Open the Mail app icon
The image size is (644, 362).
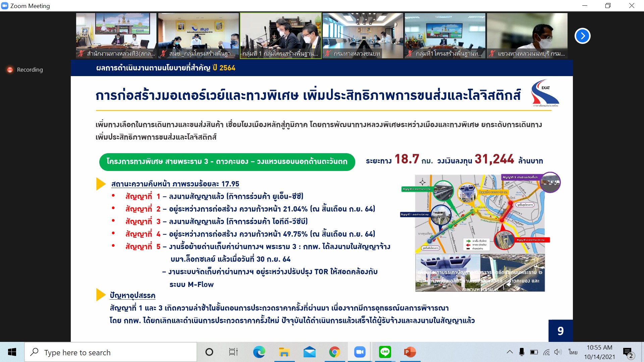(x=309, y=352)
